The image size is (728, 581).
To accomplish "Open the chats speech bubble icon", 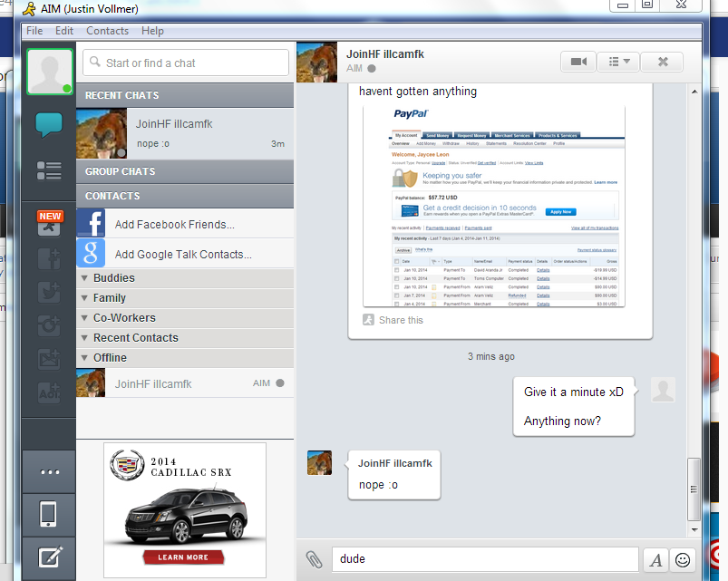I will point(49,125).
